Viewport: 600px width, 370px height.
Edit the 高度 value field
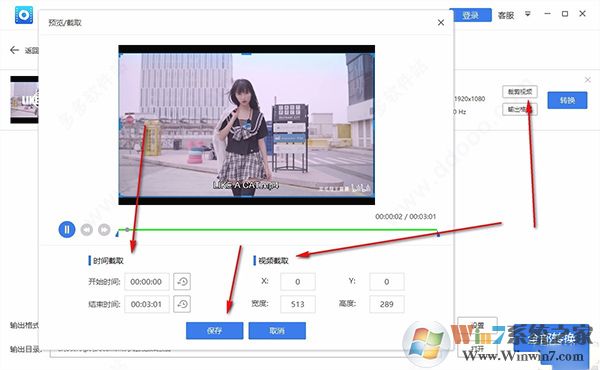(386, 304)
